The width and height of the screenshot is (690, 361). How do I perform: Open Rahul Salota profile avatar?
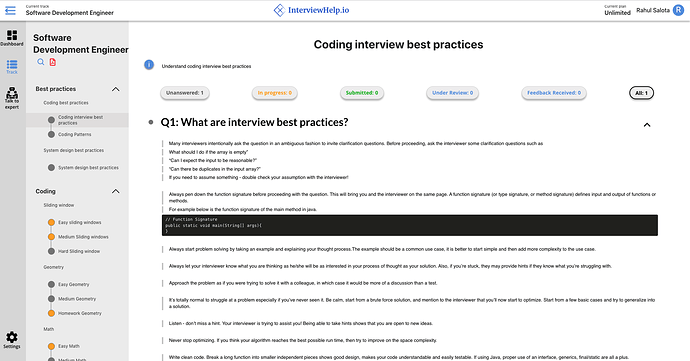(678, 10)
